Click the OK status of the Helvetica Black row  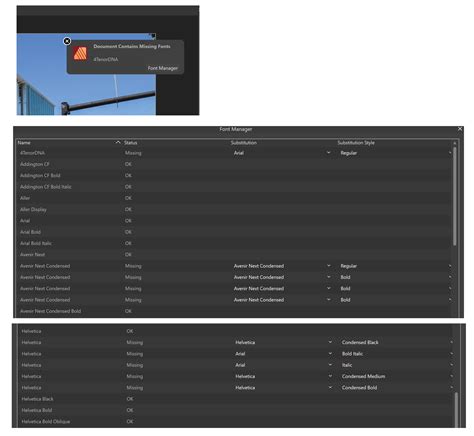130,399
